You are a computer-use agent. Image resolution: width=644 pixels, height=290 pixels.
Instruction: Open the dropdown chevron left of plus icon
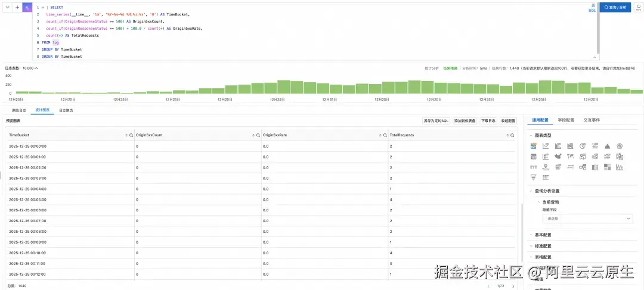coord(8,7)
